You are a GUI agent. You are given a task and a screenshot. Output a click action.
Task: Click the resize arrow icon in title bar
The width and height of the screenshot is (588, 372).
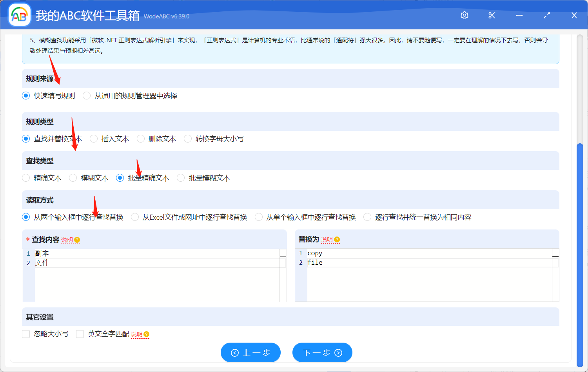[x=546, y=15]
